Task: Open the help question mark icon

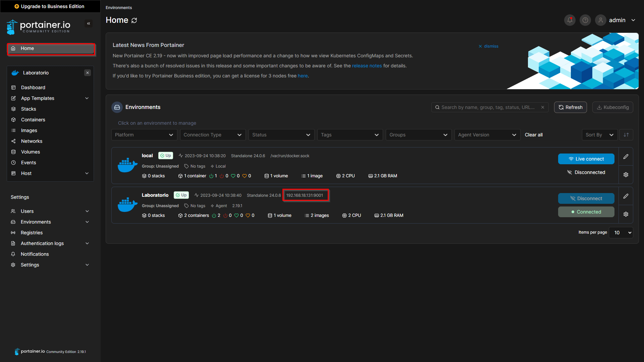Action: 585,20
